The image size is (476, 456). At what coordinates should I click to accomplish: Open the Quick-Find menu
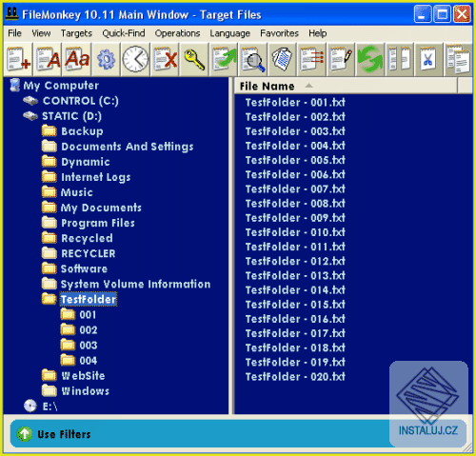tap(124, 33)
